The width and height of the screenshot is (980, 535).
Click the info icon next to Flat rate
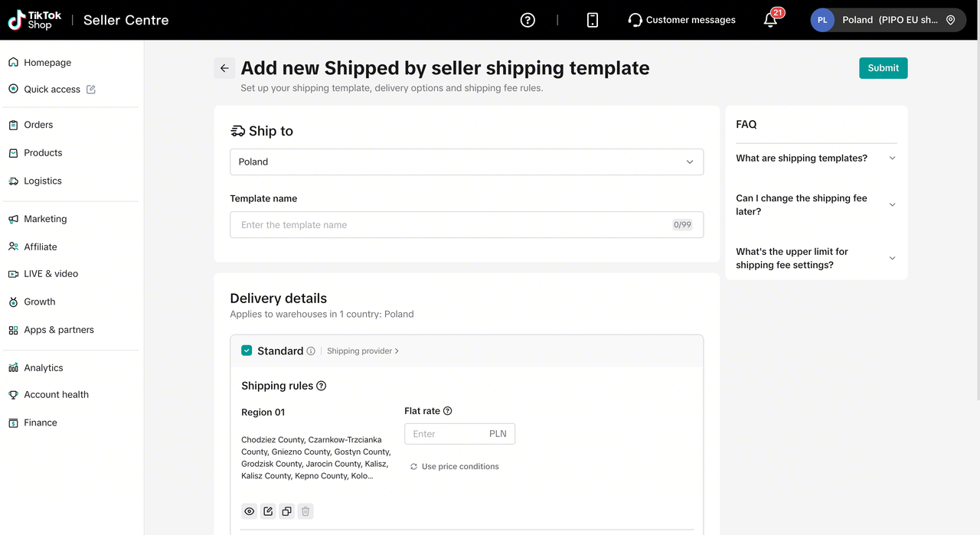pyautogui.click(x=448, y=411)
